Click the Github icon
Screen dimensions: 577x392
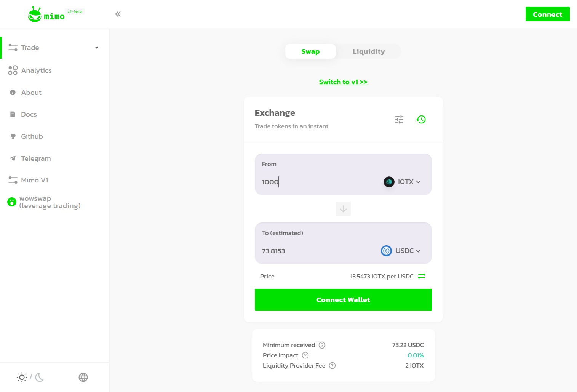(x=13, y=136)
